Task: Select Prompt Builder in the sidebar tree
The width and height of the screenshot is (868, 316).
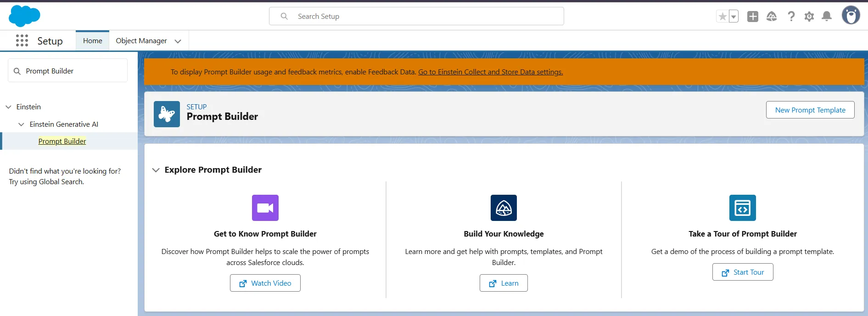Action: tap(62, 141)
